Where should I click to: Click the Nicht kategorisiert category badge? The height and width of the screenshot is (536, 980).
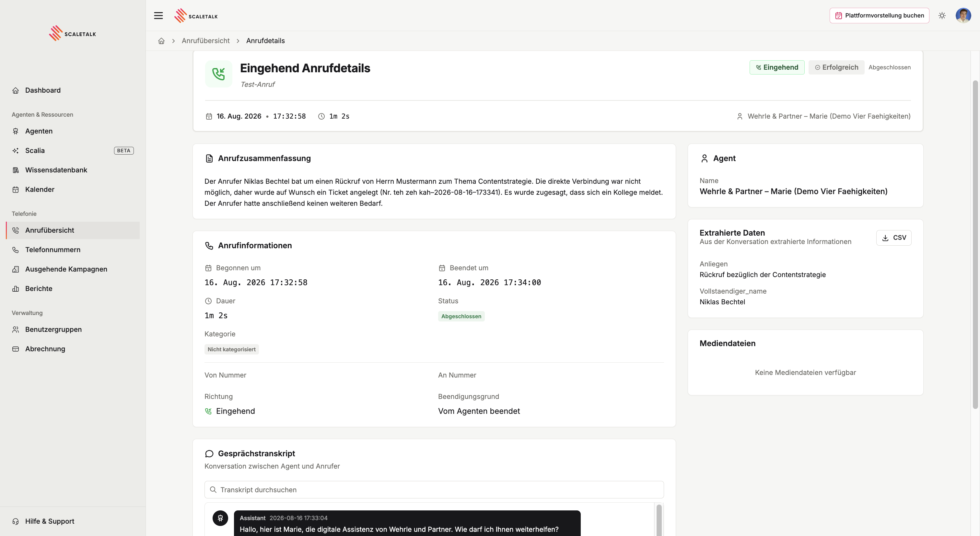pyautogui.click(x=231, y=349)
